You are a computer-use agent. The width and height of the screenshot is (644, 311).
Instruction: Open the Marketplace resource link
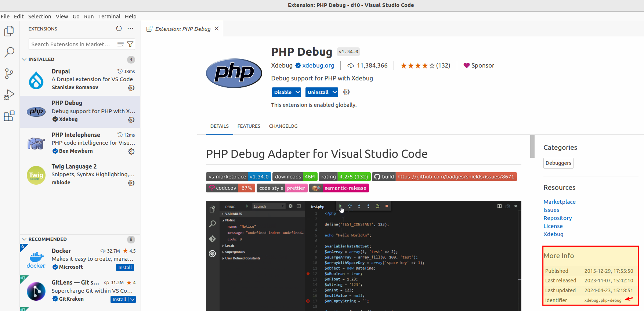tap(560, 202)
